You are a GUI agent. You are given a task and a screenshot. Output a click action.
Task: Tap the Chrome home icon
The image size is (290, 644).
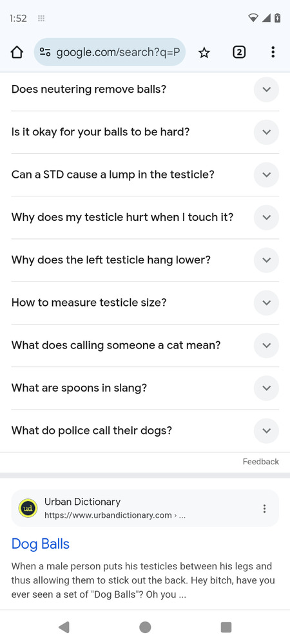coord(16,52)
